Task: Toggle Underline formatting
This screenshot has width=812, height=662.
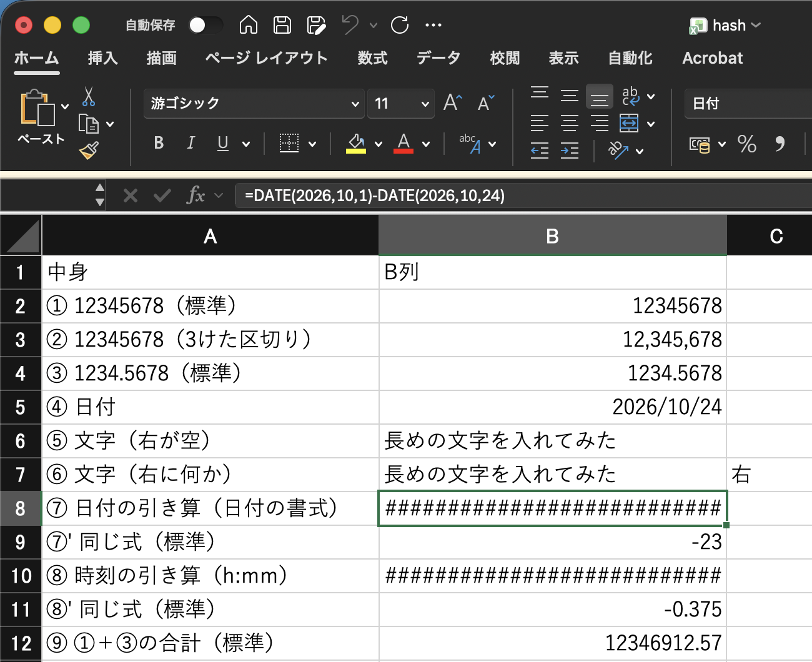Action: [x=223, y=143]
